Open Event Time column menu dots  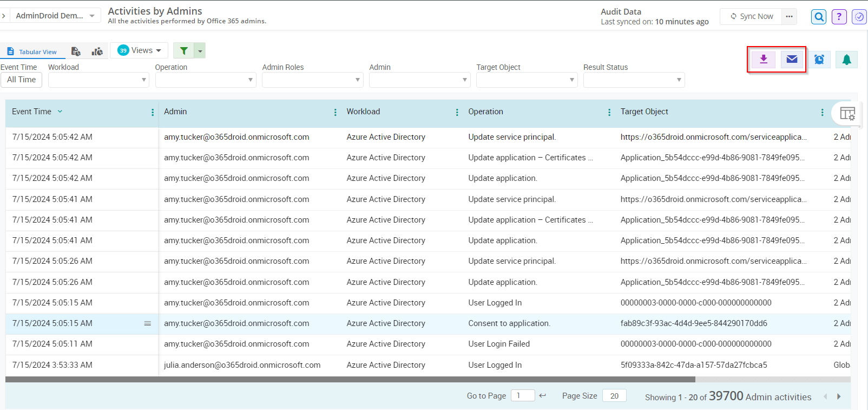coord(153,112)
